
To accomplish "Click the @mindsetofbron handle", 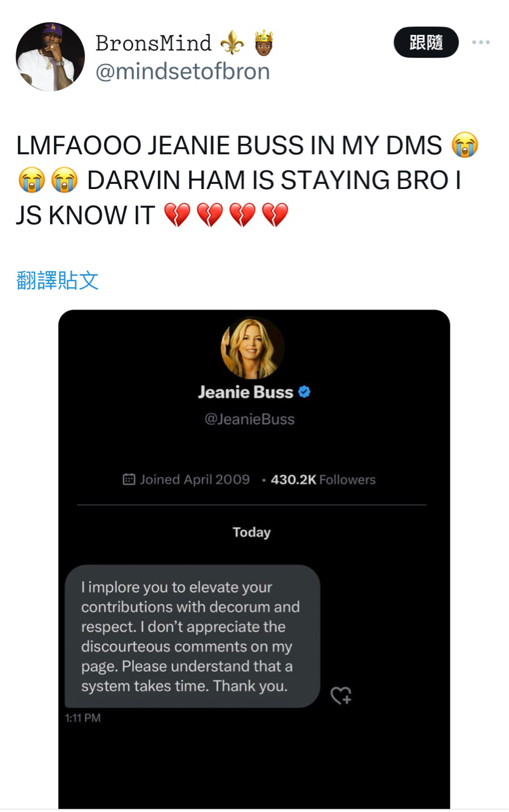I will [183, 72].
